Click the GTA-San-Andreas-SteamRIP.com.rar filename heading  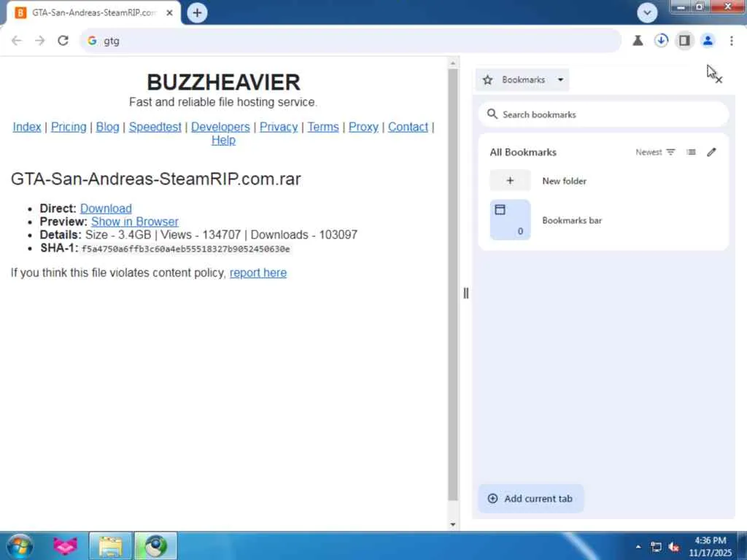(x=156, y=179)
